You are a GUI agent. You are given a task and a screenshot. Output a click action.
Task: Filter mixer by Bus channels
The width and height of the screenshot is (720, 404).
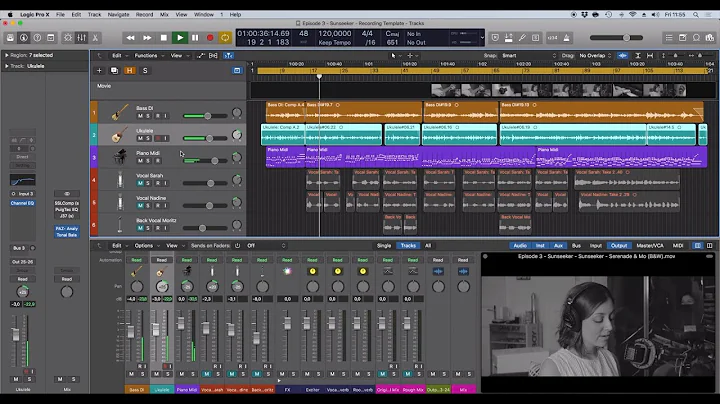(x=576, y=246)
